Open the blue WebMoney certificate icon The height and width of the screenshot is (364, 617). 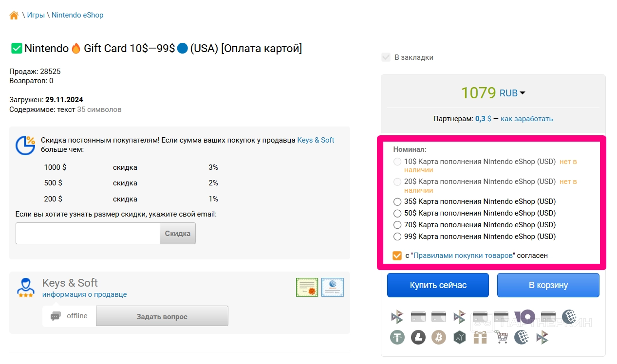click(x=333, y=287)
